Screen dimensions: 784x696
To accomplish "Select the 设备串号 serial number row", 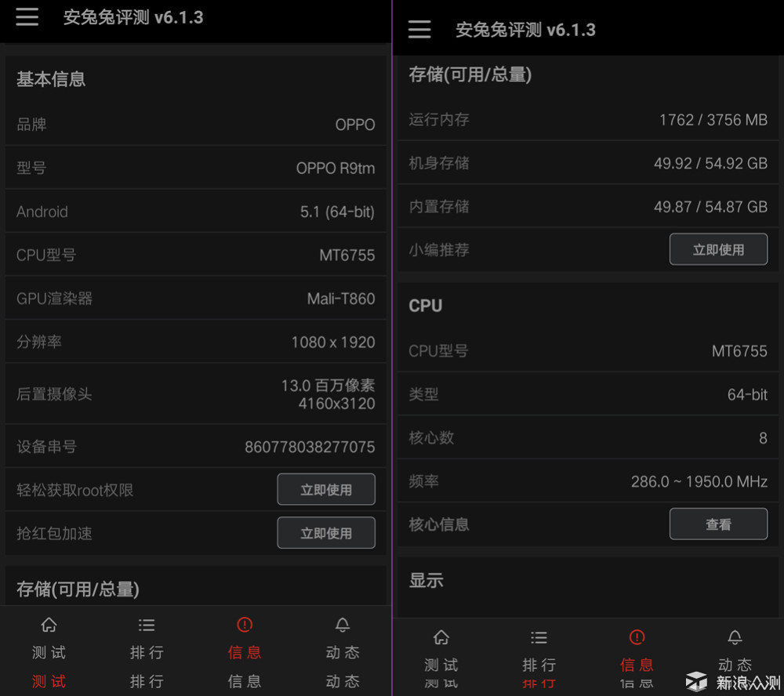I will pos(196,446).
